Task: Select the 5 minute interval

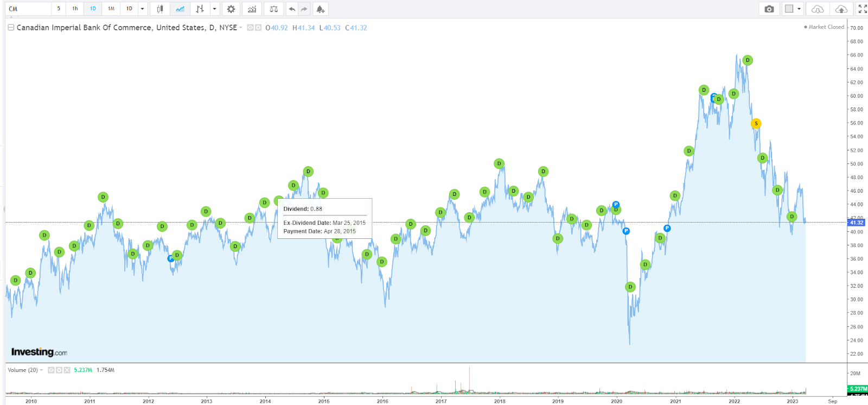Action: click(59, 9)
